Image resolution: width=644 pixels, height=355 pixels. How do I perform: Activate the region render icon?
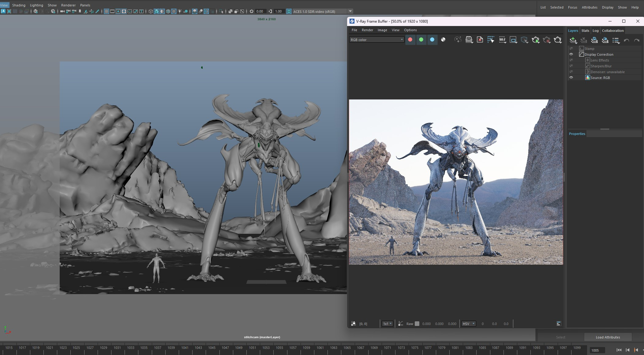[513, 40]
